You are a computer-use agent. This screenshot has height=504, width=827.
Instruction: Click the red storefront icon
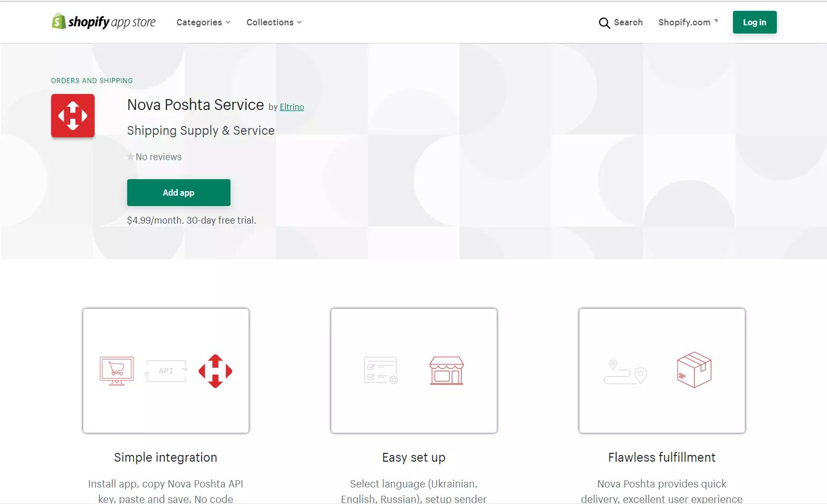(447, 371)
